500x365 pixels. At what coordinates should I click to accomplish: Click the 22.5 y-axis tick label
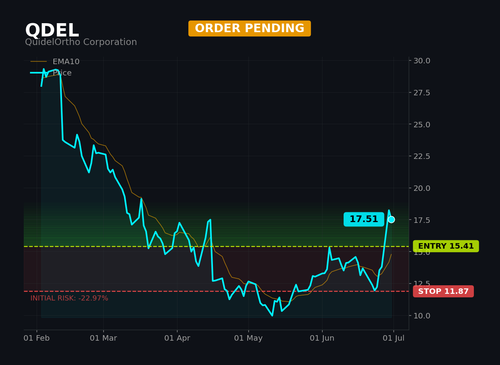(x=422, y=156)
